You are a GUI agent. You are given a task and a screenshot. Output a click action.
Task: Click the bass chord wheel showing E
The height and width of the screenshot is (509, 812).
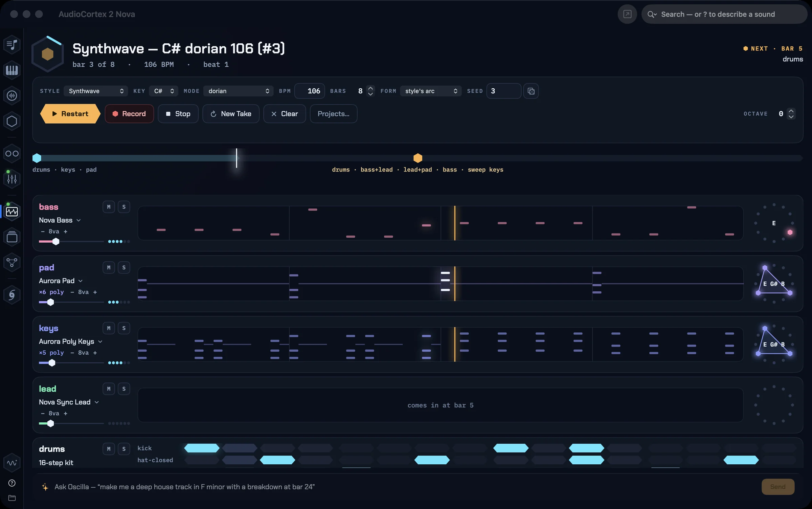click(x=774, y=223)
